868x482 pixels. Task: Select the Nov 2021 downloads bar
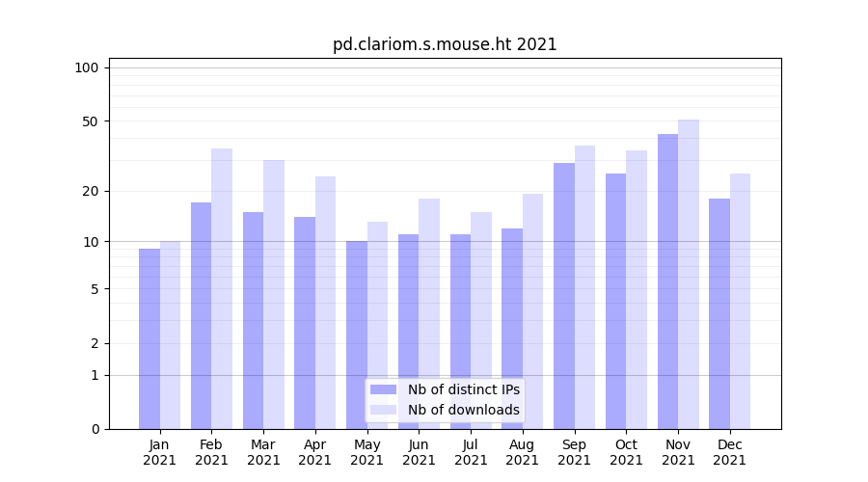689,275
